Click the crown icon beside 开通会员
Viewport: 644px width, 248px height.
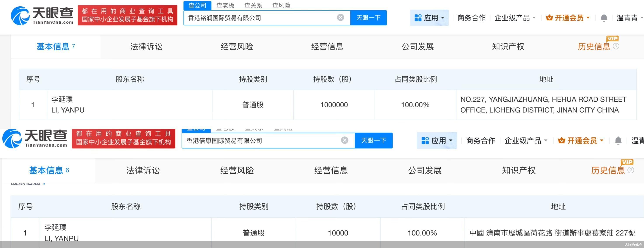pyautogui.click(x=549, y=18)
